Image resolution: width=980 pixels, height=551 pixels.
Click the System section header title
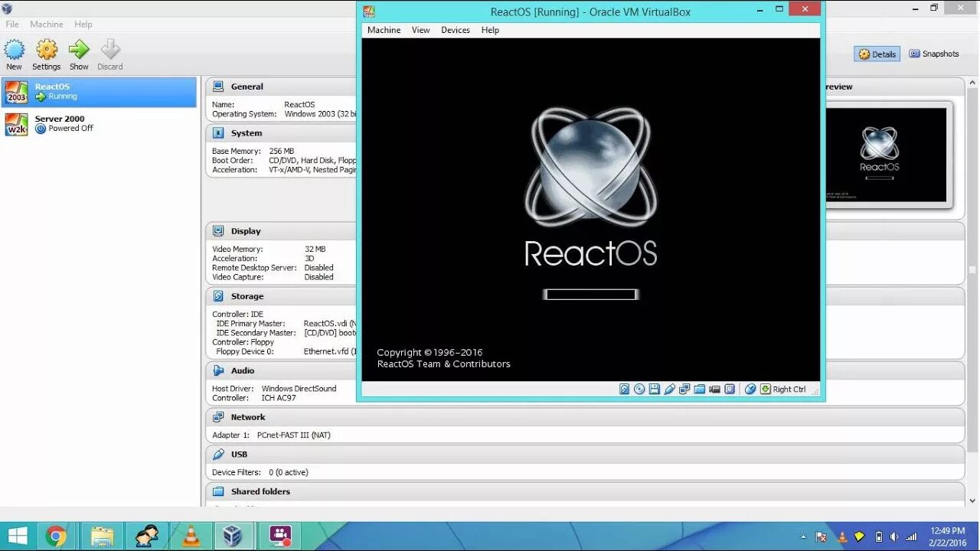tap(247, 133)
